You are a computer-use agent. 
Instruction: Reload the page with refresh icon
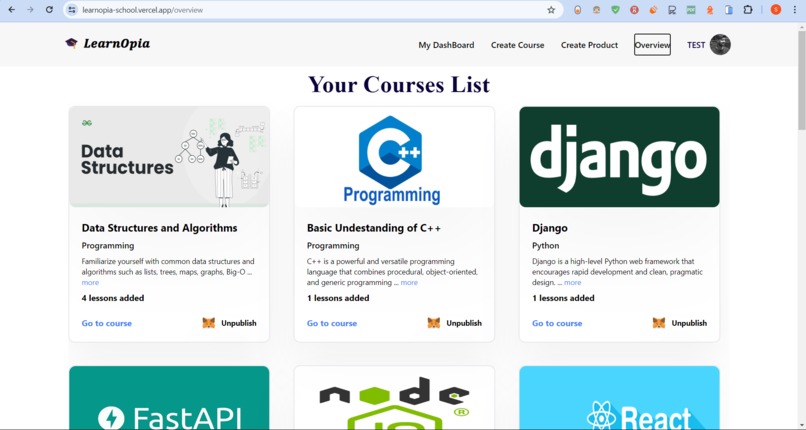(49, 10)
